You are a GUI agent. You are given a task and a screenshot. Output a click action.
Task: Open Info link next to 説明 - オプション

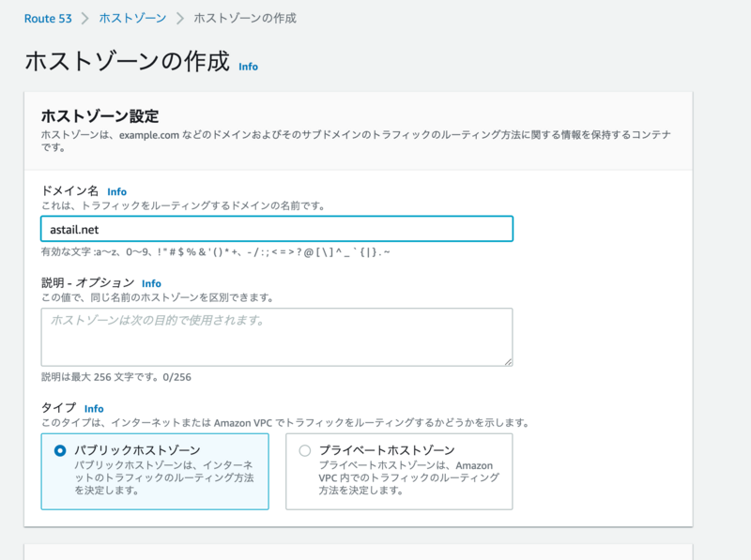(151, 283)
